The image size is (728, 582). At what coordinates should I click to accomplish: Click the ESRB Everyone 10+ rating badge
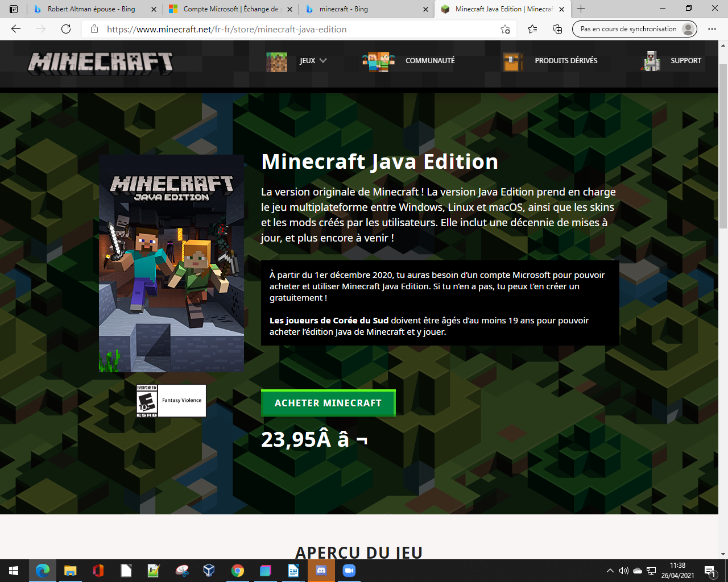pos(171,401)
